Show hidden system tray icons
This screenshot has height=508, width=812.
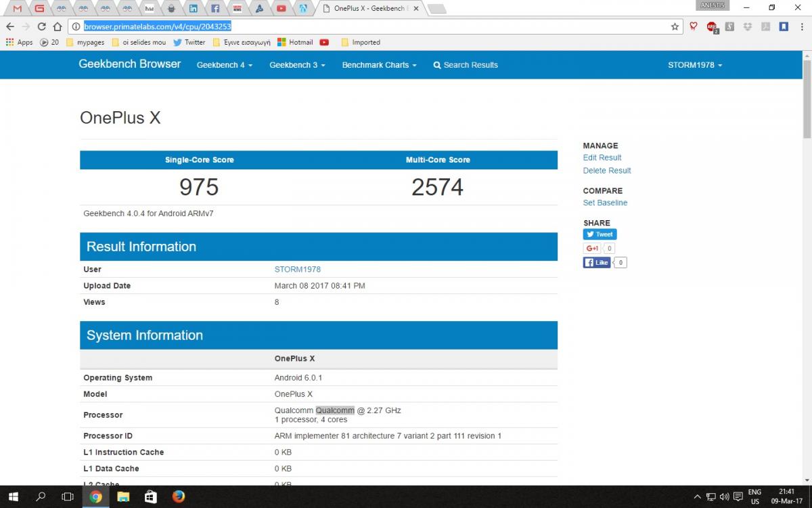click(x=698, y=496)
